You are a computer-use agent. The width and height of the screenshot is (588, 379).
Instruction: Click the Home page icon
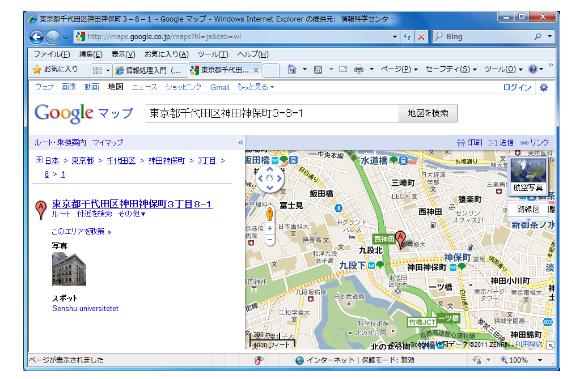point(292,69)
